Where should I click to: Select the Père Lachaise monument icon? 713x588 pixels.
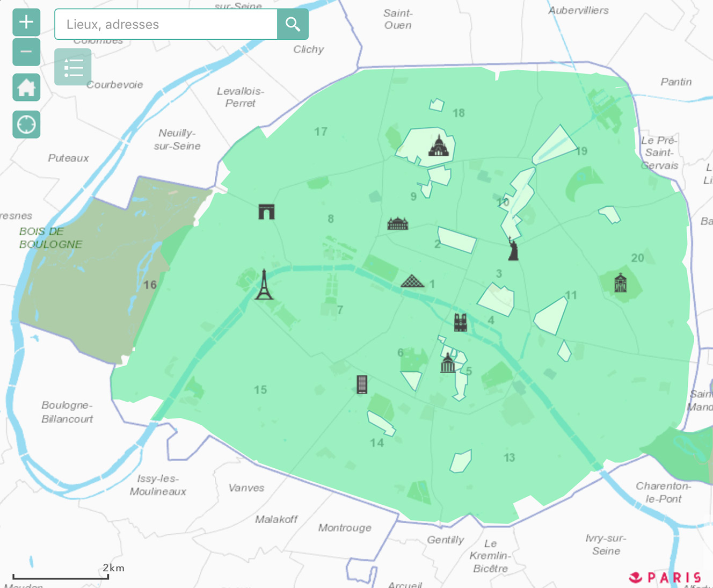click(621, 282)
